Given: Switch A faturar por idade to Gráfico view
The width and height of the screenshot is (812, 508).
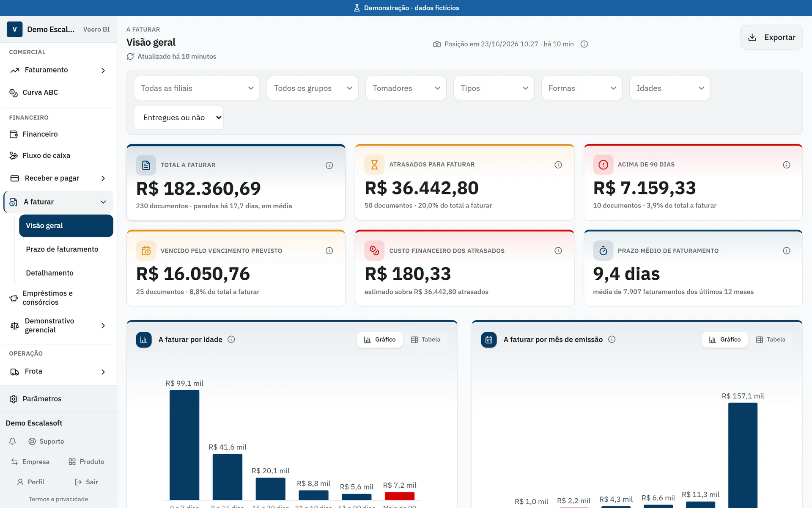Looking at the screenshot, I should pos(380,340).
